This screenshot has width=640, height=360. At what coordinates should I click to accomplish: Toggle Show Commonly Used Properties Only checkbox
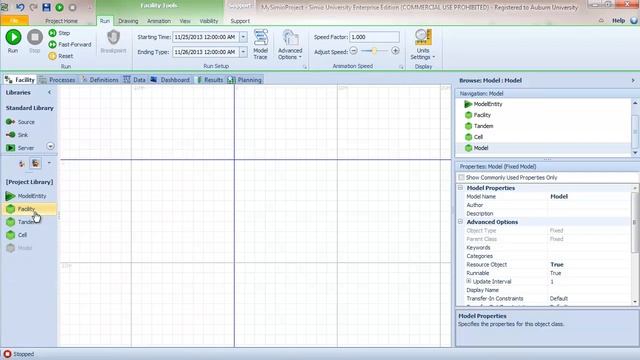(x=461, y=178)
